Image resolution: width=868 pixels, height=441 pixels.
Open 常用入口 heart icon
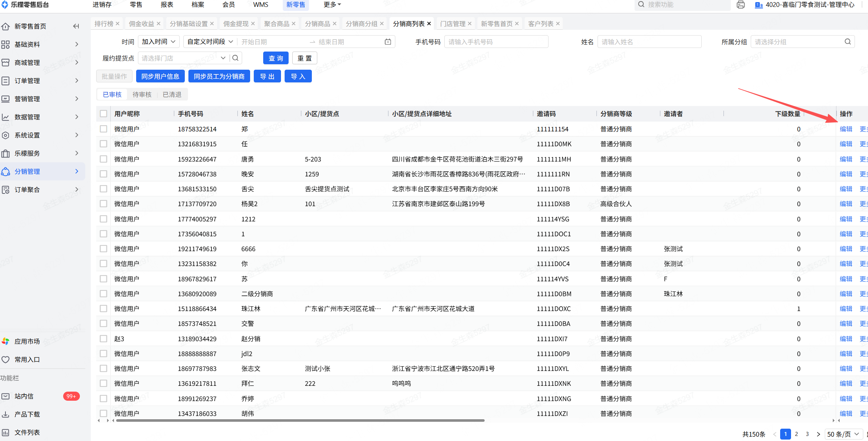[6, 359]
